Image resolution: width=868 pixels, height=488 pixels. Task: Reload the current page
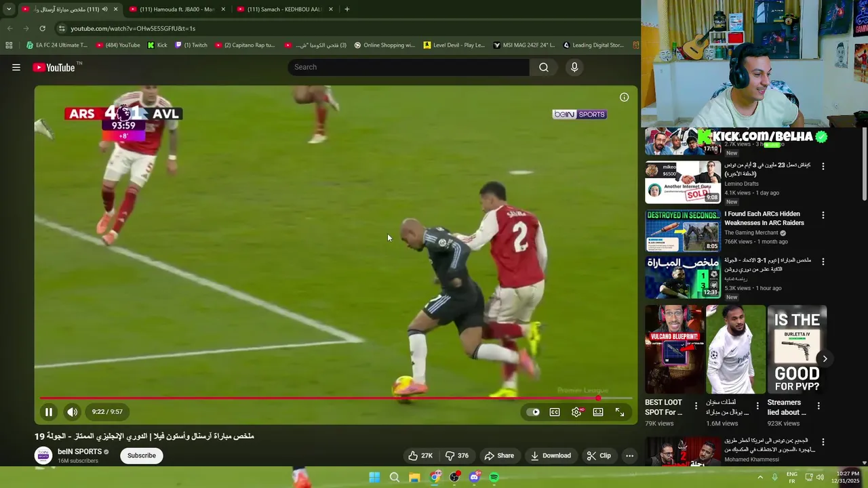(x=42, y=28)
